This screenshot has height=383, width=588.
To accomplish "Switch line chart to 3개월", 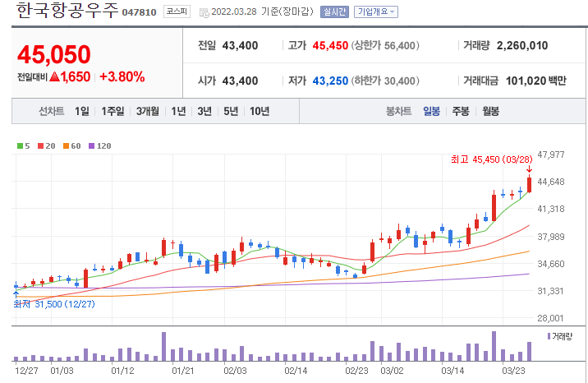I will [147, 111].
